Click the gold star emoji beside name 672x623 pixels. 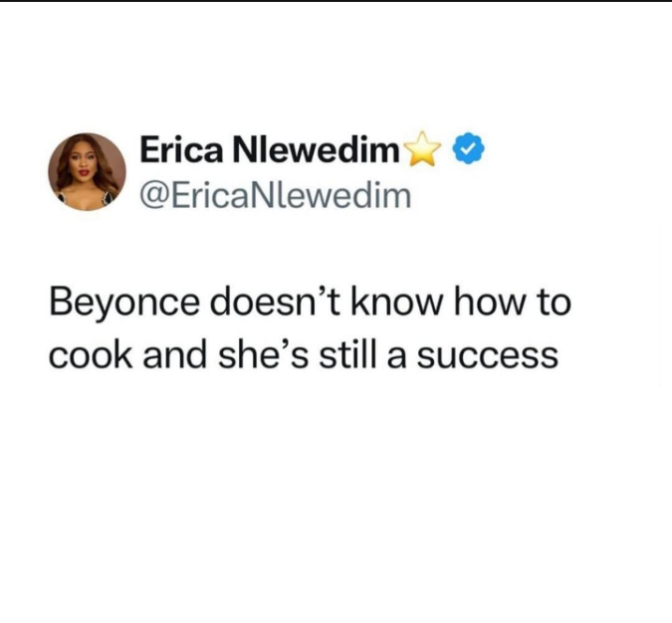point(424,148)
